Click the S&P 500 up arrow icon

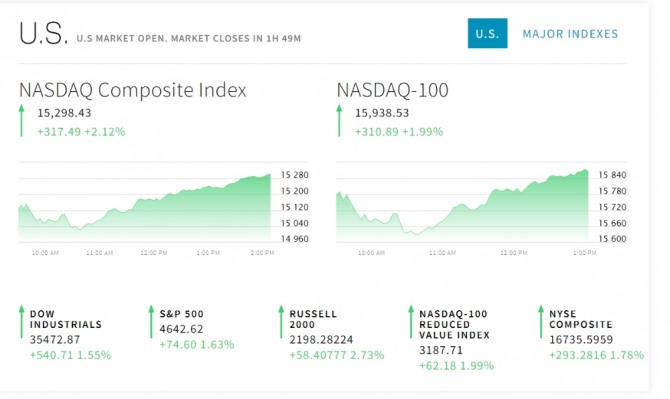[151, 322]
